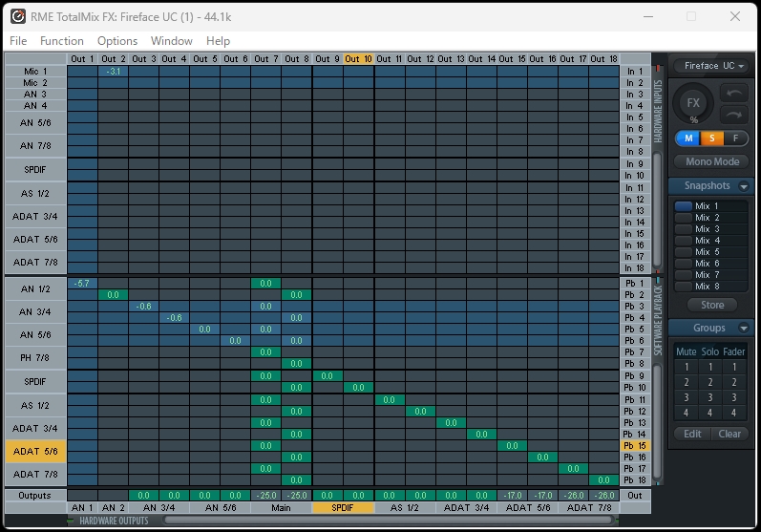Click the FX DSP load meter
The width and height of the screenshot is (761, 532).
pyautogui.click(x=693, y=103)
